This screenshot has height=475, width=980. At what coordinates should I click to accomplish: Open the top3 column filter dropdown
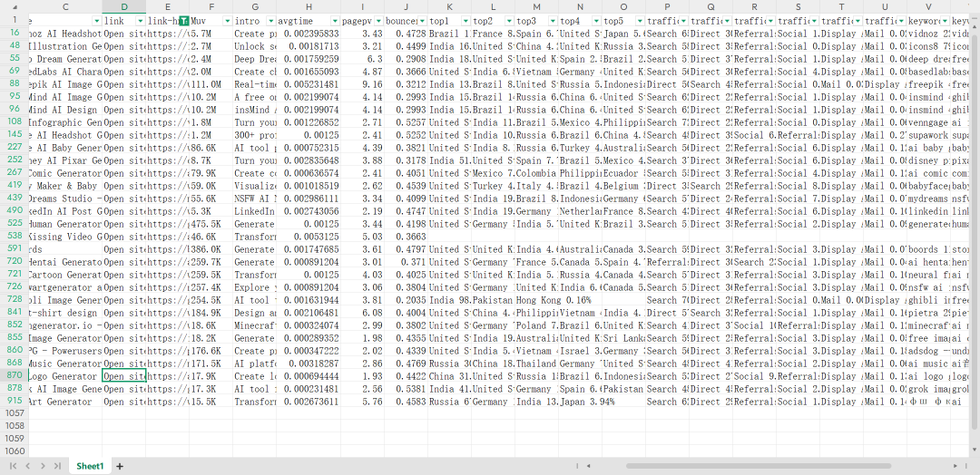(x=554, y=21)
